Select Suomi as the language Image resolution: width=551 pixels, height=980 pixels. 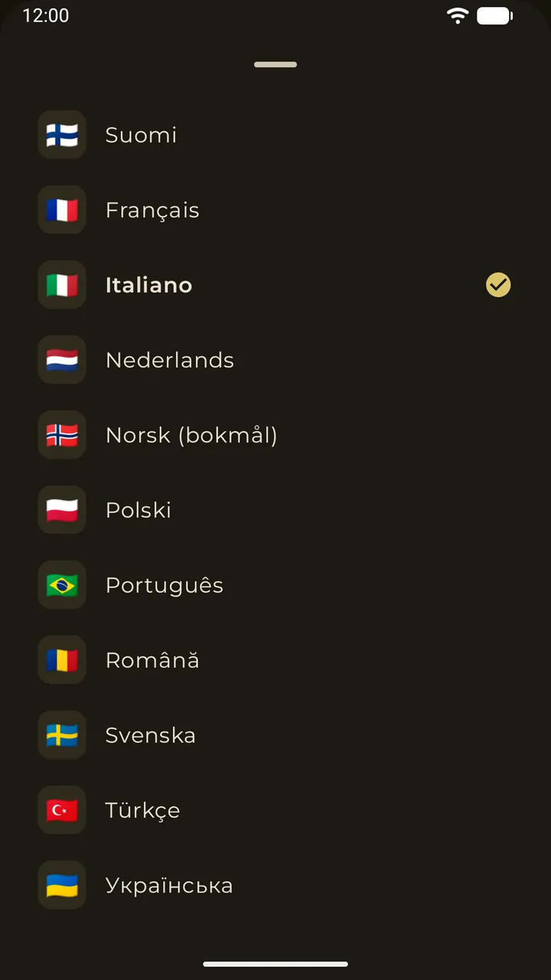275,135
